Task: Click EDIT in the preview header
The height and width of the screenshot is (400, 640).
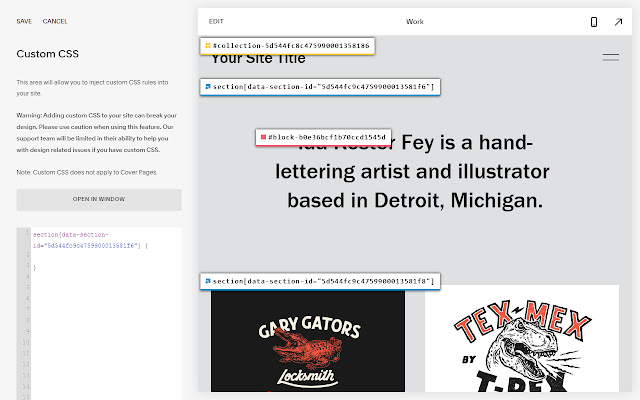Action: (x=216, y=21)
